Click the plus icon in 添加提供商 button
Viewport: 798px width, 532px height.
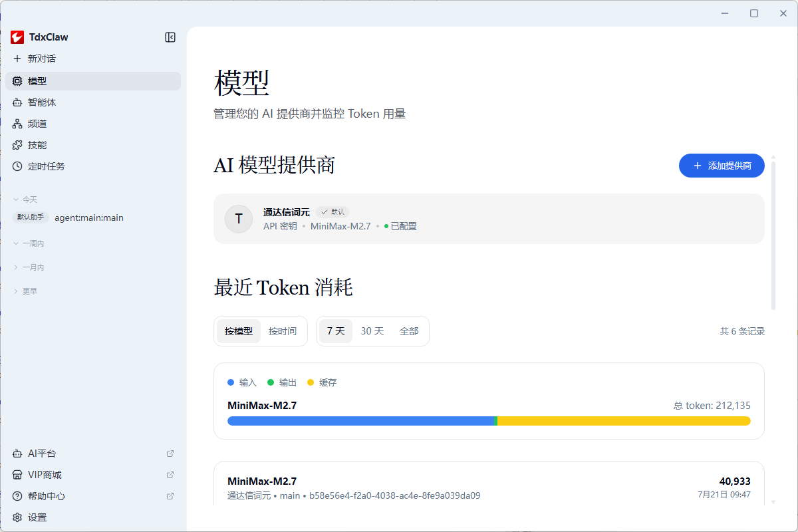coord(697,166)
